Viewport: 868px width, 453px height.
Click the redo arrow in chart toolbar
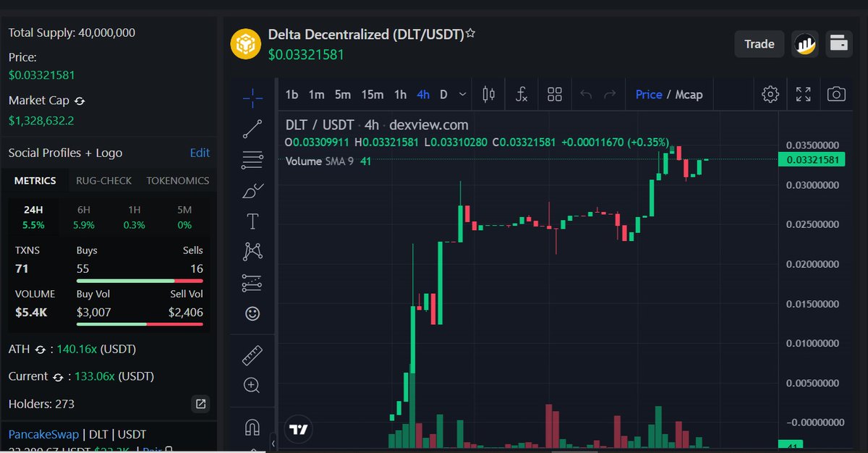point(610,94)
